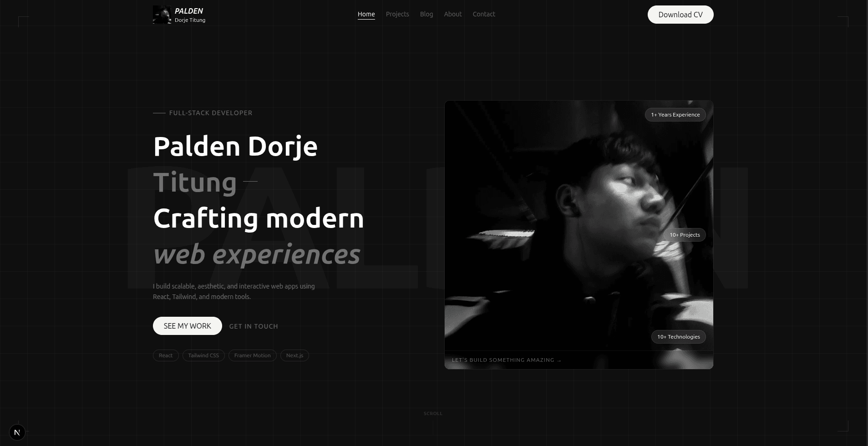The width and height of the screenshot is (868, 446).
Task: Select the Framer Motion skill chip
Action: [x=252, y=355]
